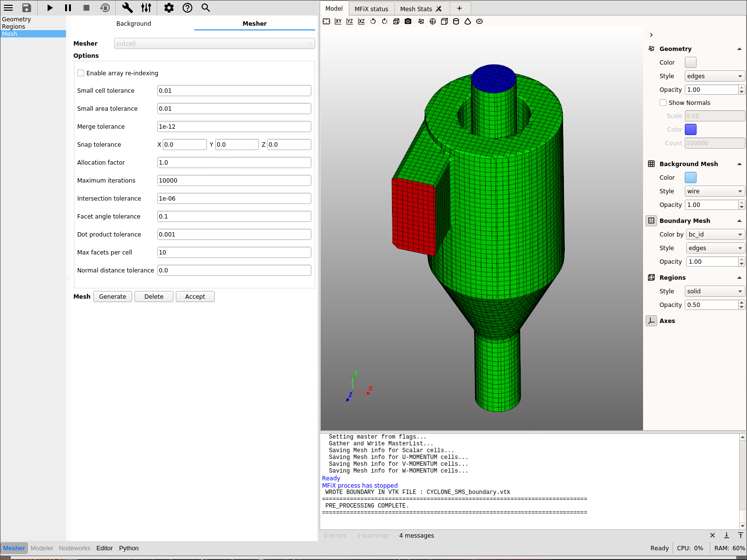Switch to the MFiX status tab
This screenshot has width=747, height=560.
pyautogui.click(x=371, y=9)
